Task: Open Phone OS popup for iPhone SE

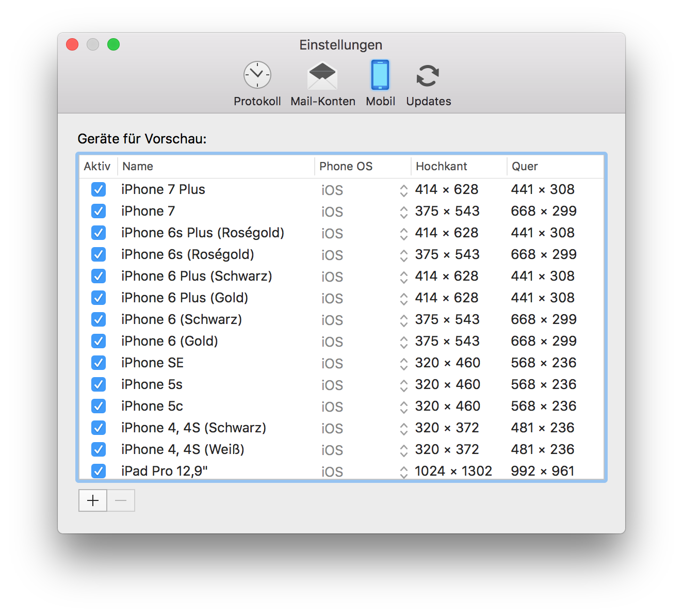Action: pos(364,363)
